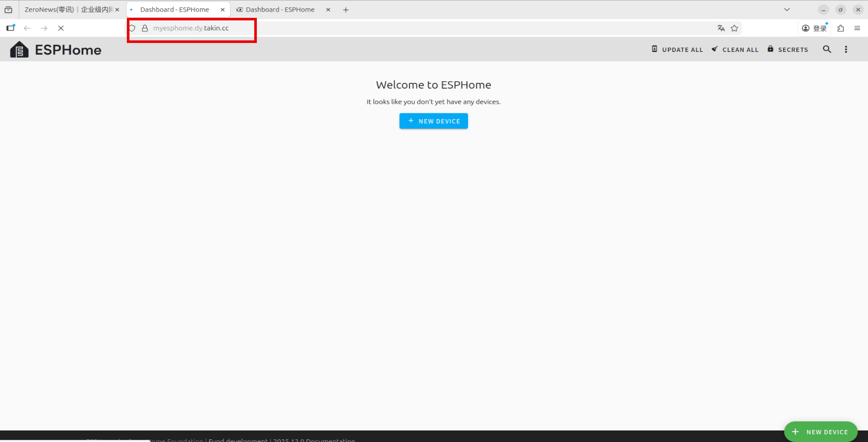
Task: Open the browser extensions icon
Action: (x=840, y=28)
